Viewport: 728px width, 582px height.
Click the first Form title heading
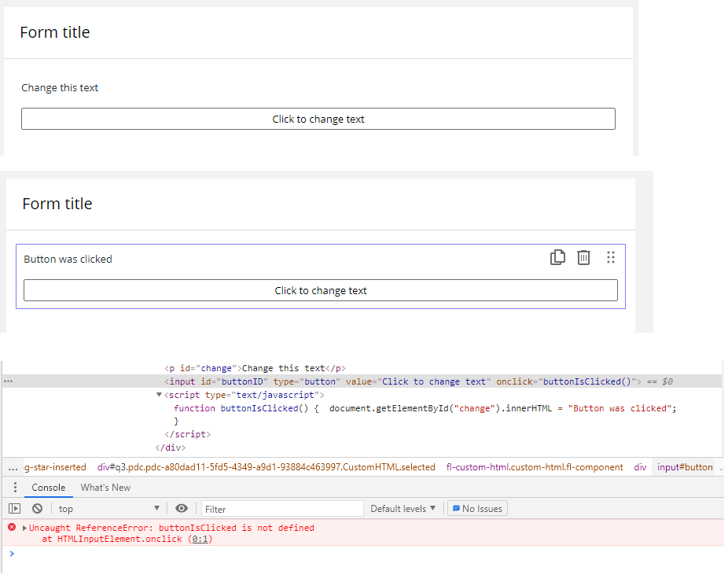[55, 32]
